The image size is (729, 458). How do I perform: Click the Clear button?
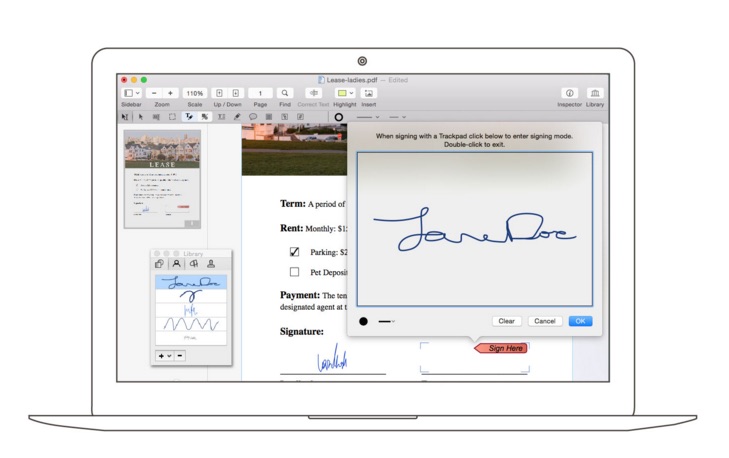click(506, 321)
